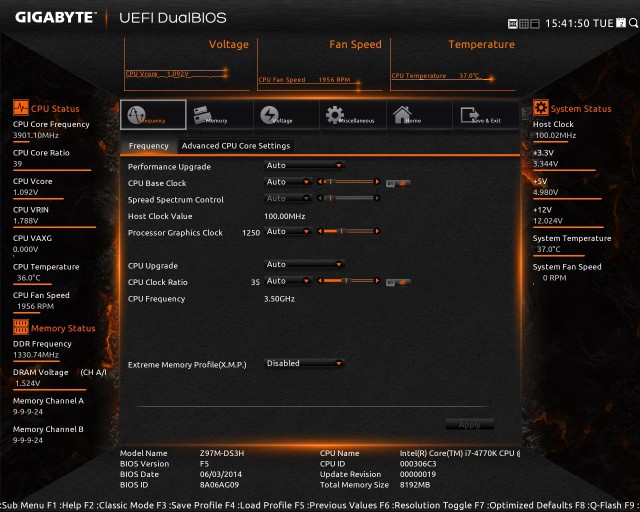The height and width of the screenshot is (512, 640).
Task: Click the CPU Base Clock slider track
Action: 349,182
